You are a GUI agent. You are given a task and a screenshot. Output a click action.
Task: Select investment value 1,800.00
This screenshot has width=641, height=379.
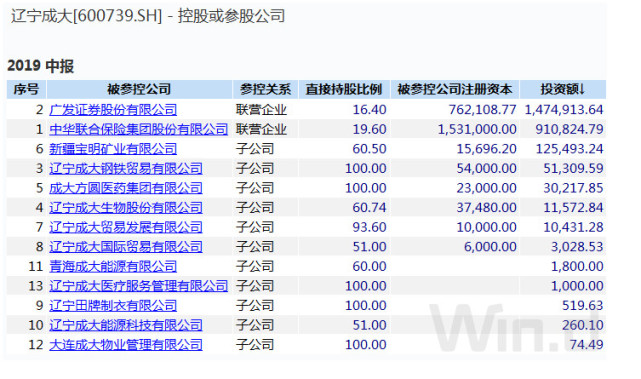point(577,267)
